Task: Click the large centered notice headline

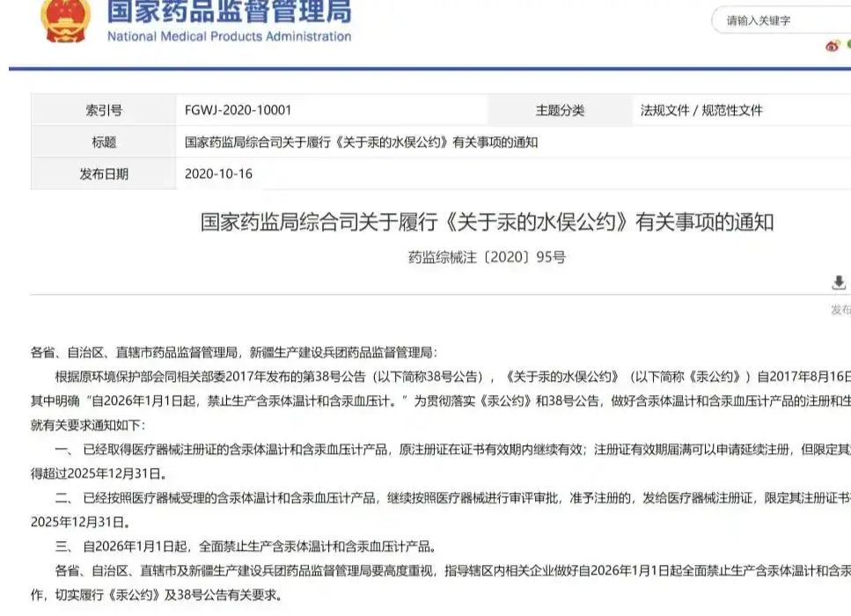Action: click(x=487, y=222)
